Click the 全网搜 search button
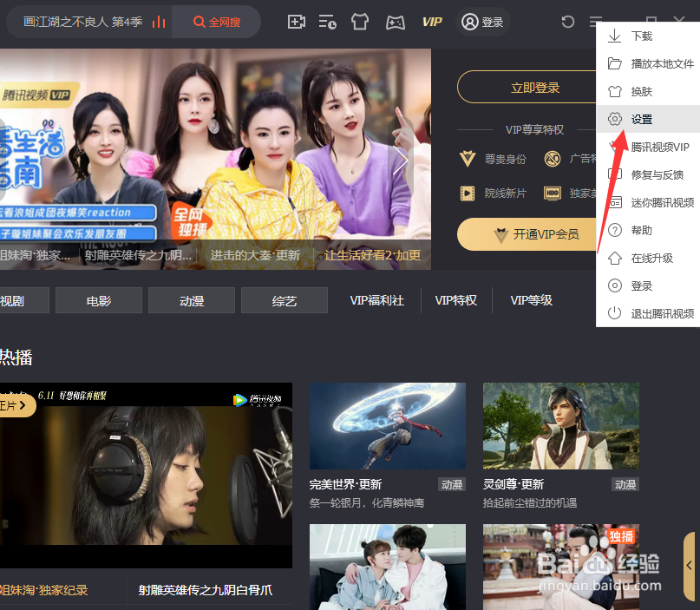Viewport: 700px width, 610px height. 217,22
